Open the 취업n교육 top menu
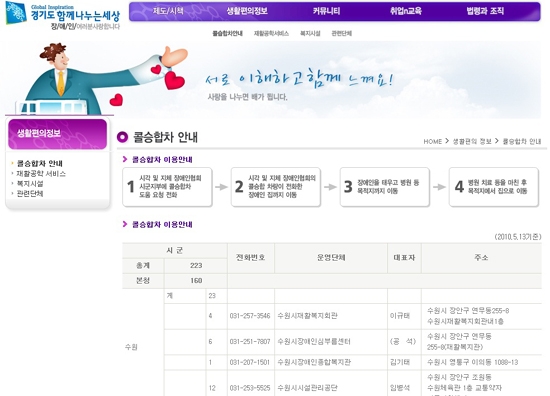Screen dimensions: 550x396 tap(406, 11)
